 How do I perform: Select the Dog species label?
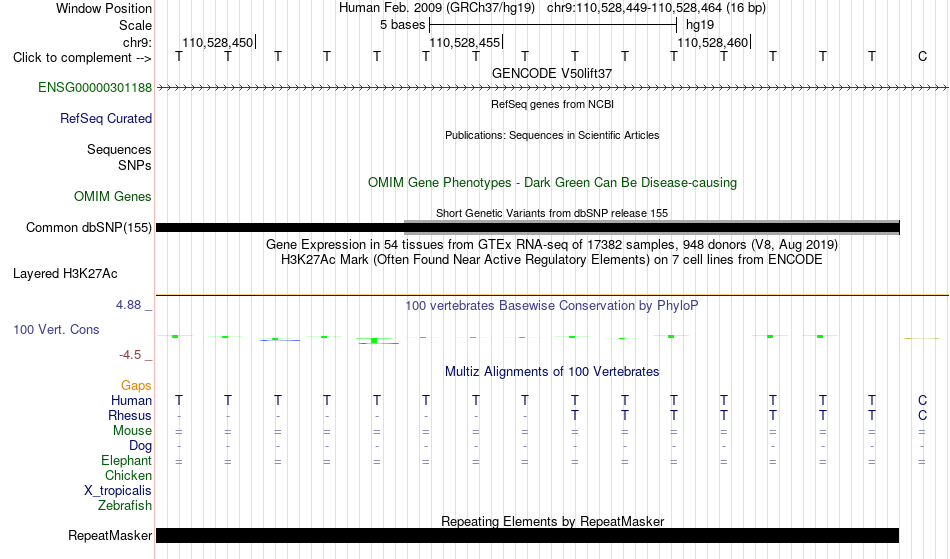[141, 446]
